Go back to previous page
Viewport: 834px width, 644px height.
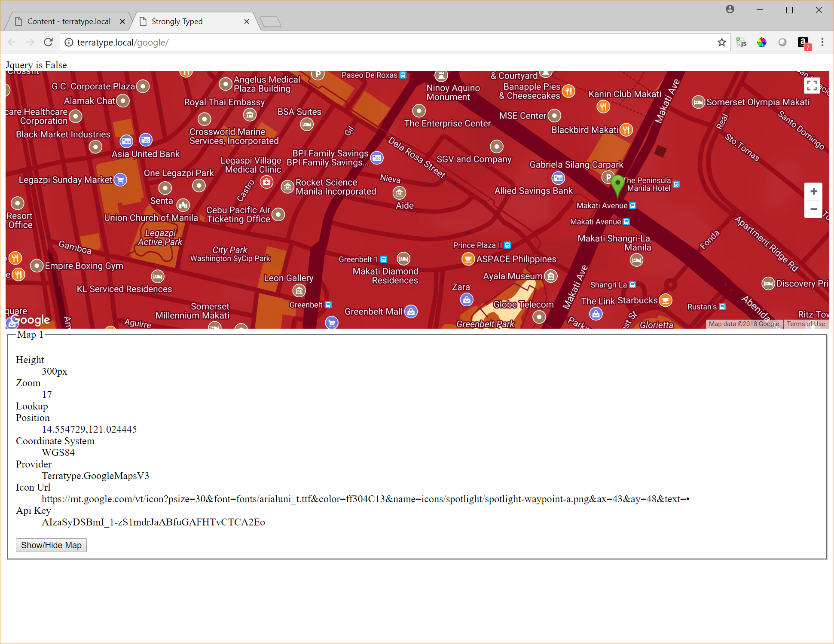pyautogui.click(x=12, y=42)
